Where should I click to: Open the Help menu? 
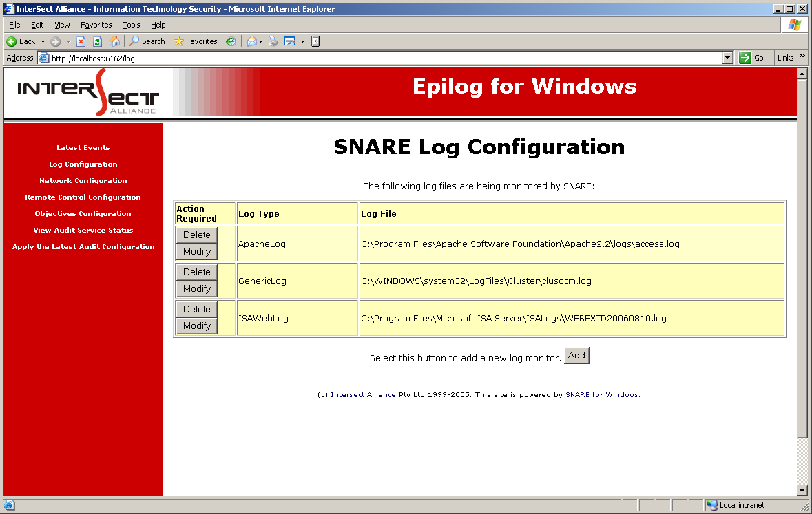(158, 25)
